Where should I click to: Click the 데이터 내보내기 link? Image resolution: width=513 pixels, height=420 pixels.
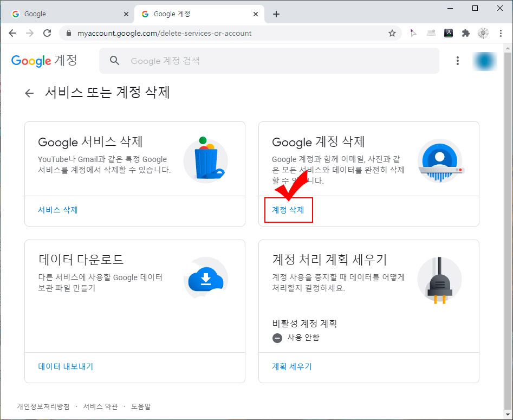click(66, 366)
